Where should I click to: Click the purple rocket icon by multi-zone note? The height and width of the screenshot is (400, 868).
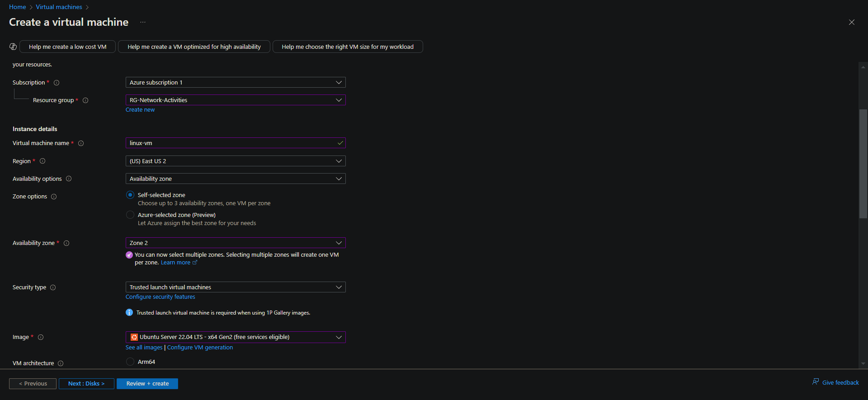[129, 255]
